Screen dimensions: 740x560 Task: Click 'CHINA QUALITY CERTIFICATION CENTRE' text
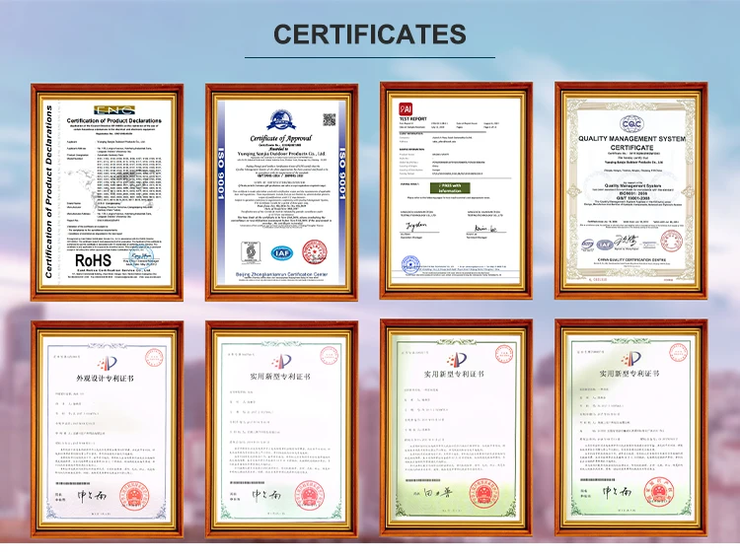tap(631, 260)
